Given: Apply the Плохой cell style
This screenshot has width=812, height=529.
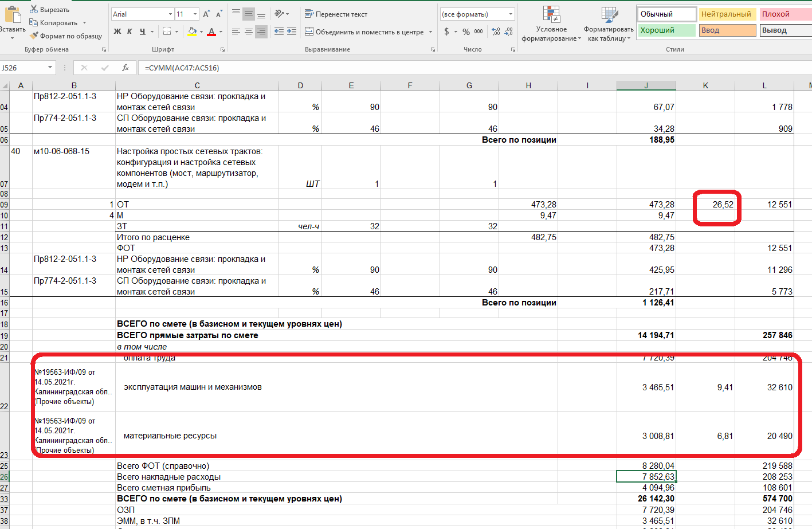Looking at the screenshot, I should coord(785,14).
